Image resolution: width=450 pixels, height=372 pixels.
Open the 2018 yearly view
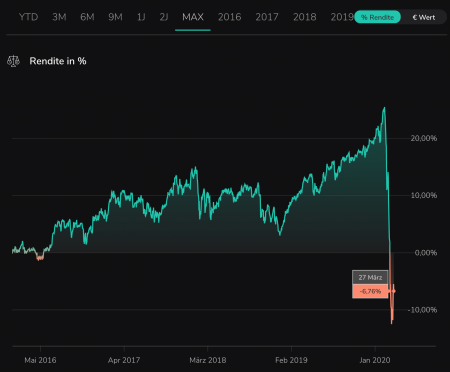click(x=304, y=17)
